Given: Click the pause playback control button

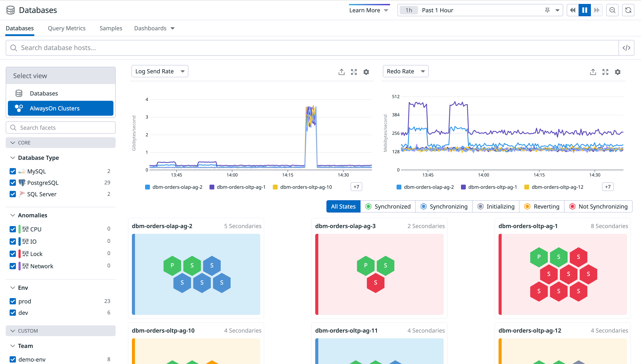Looking at the screenshot, I should pyautogui.click(x=584, y=10).
